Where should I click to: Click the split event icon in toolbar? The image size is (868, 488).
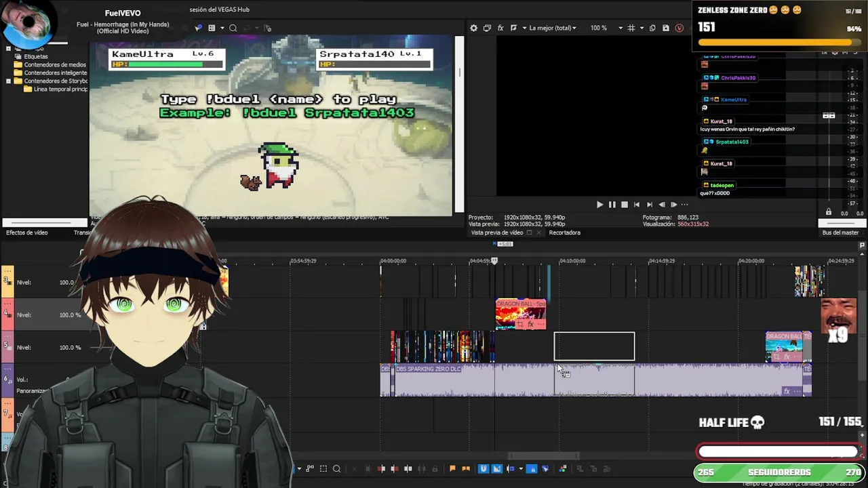click(408, 468)
